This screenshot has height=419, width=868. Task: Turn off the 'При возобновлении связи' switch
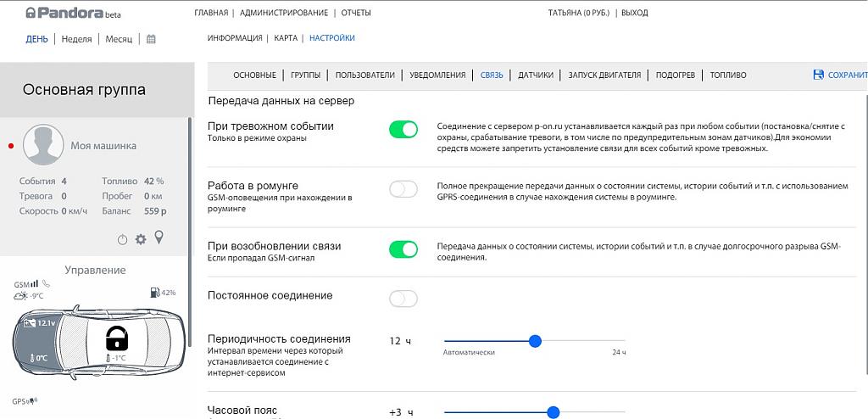(x=403, y=249)
